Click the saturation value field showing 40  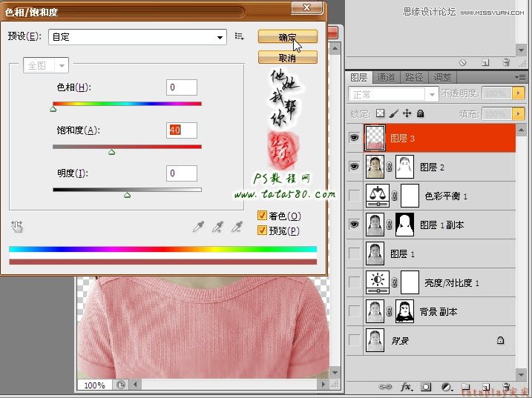coord(182,130)
